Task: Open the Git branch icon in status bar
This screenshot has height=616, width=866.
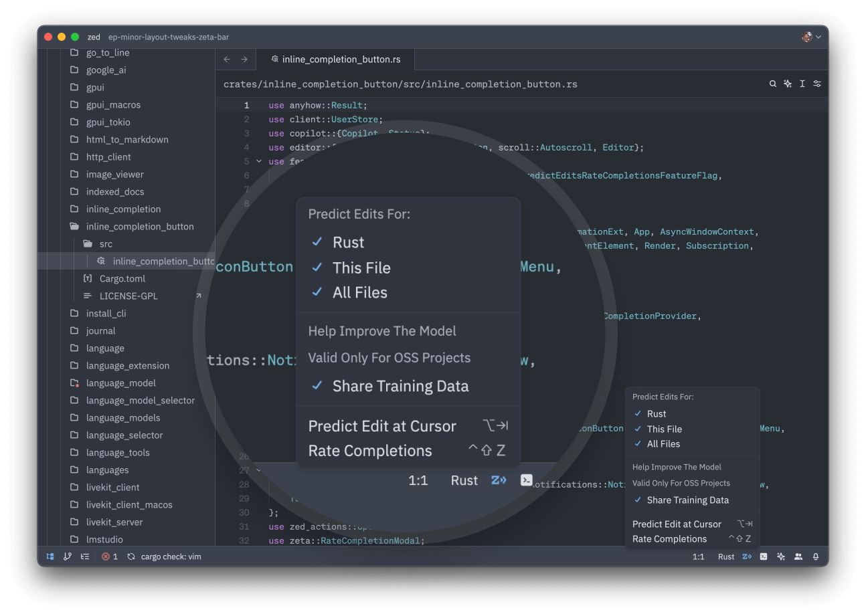Action: coord(68,556)
